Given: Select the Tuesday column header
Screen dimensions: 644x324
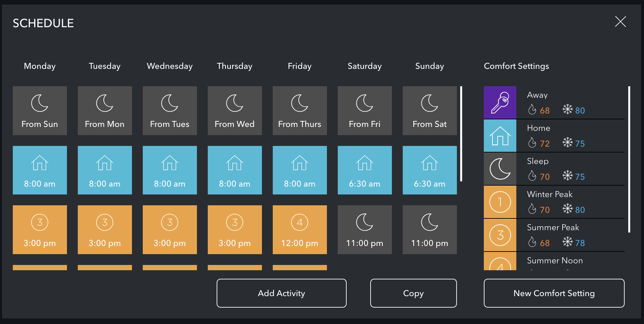Looking at the screenshot, I should [x=105, y=66].
